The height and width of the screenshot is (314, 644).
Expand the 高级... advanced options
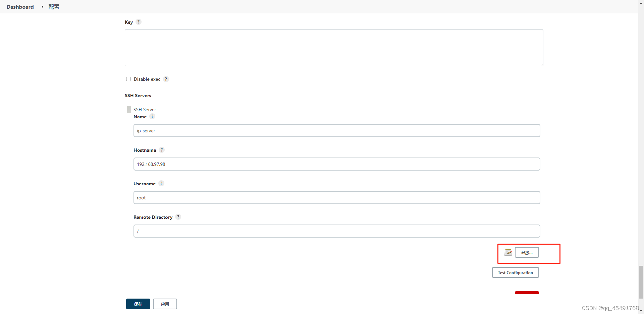pyautogui.click(x=527, y=252)
